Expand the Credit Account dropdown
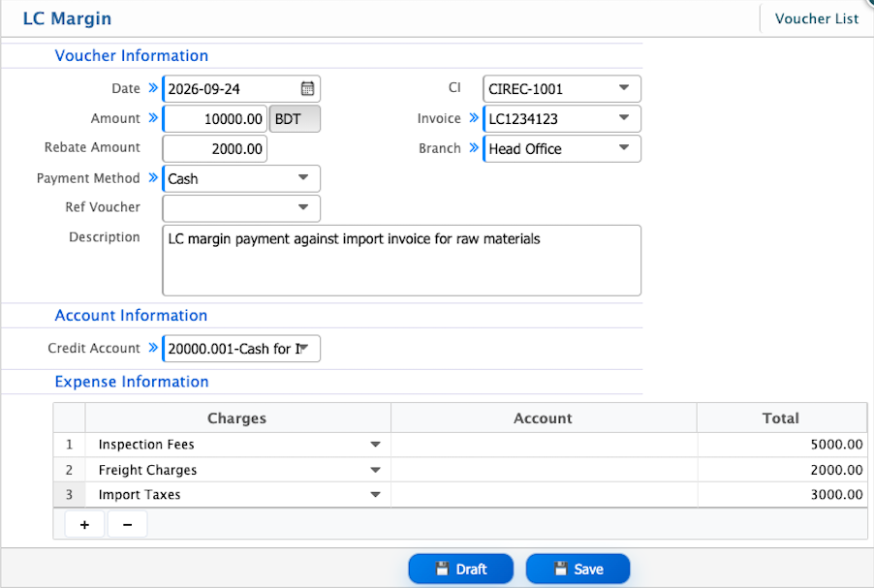This screenshot has height=588, width=874. click(304, 348)
